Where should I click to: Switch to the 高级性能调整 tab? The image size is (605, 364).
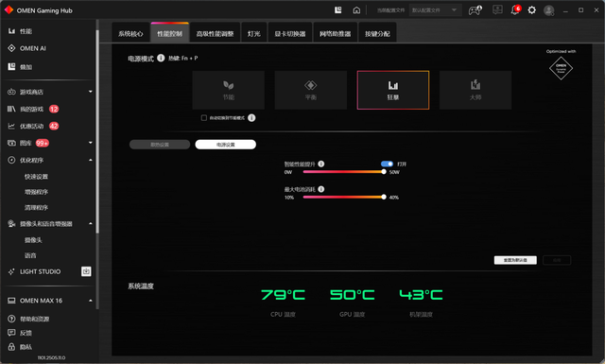[215, 33]
